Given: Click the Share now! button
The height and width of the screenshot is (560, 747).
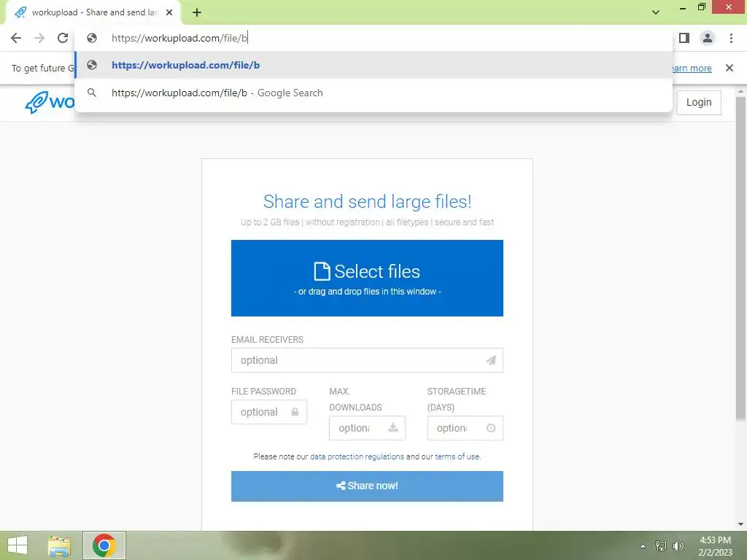Looking at the screenshot, I should [367, 486].
